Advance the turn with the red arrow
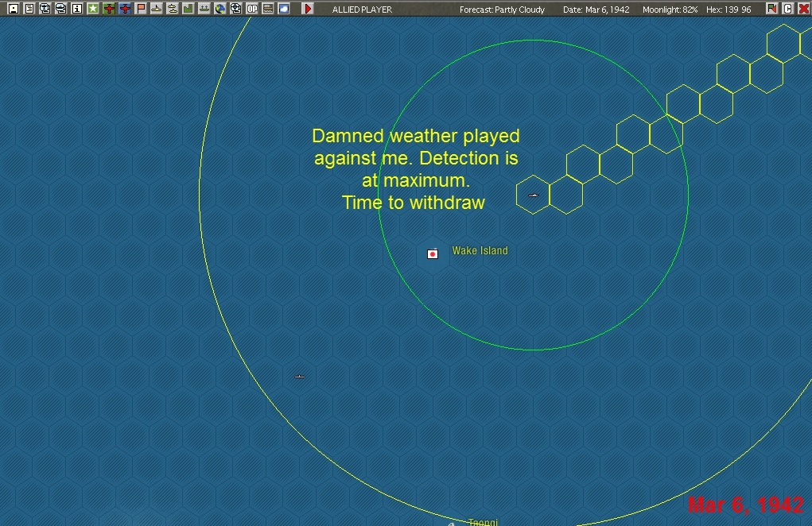Screen dimensions: 812x526 [307, 10]
